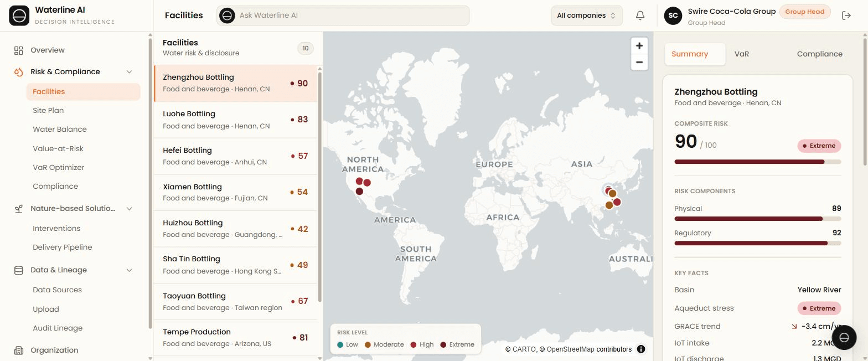Collapse the Risk & Compliance section
This screenshot has height=361, width=868.
point(130,72)
